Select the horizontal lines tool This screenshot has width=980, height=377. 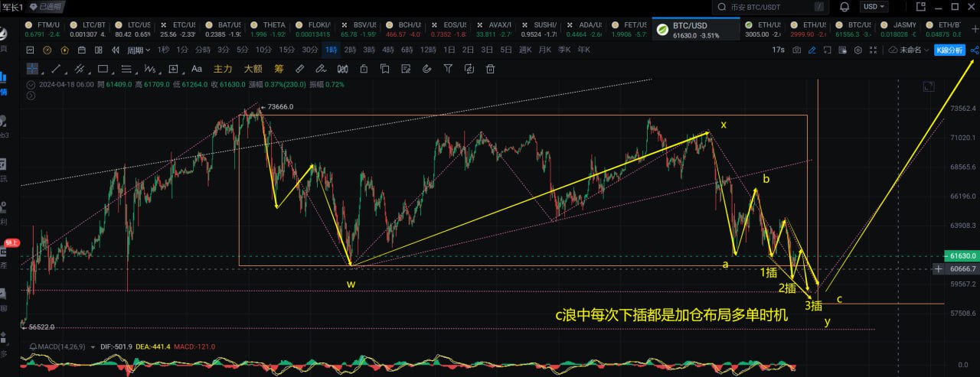(126, 68)
